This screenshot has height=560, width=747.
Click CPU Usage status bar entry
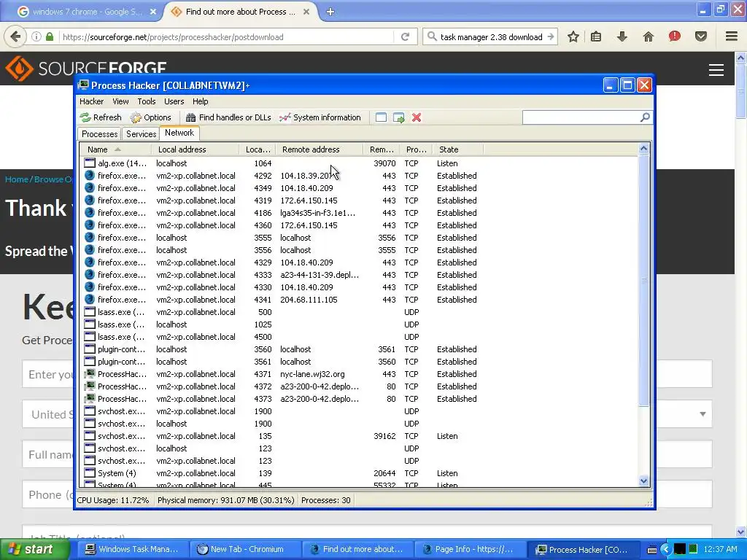(113, 500)
